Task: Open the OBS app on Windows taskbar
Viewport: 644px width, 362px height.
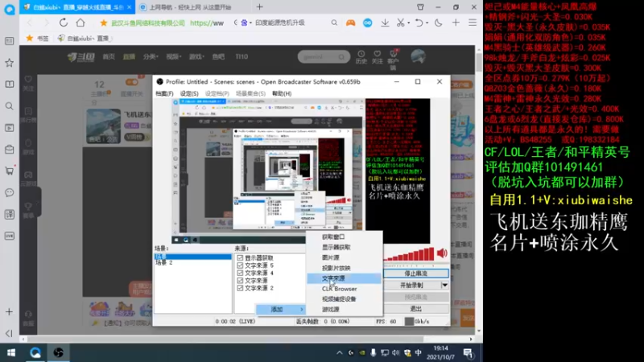Action: pyautogui.click(x=58, y=352)
